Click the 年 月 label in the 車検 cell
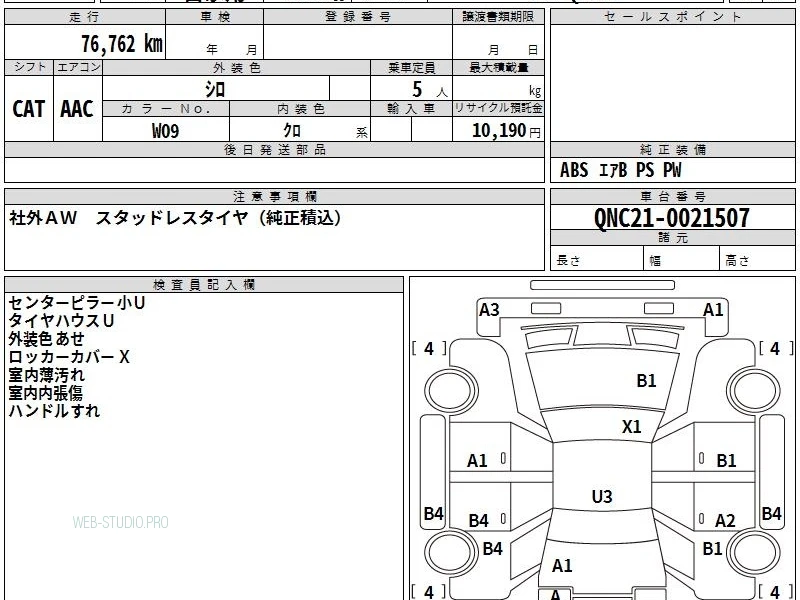The height and width of the screenshot is (600, 800). 232,50
